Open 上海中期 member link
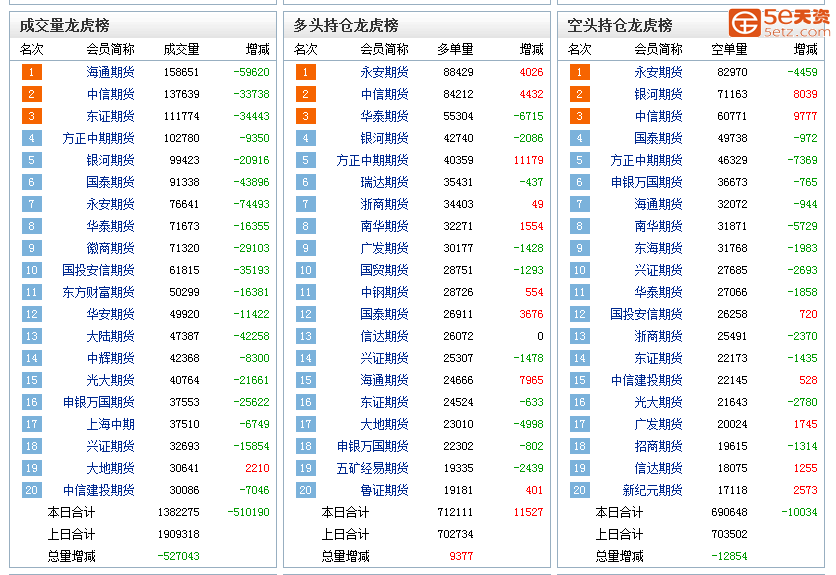The width and height of the screenshot is (836, 575). pyautogui.click(x=110, y=424)
